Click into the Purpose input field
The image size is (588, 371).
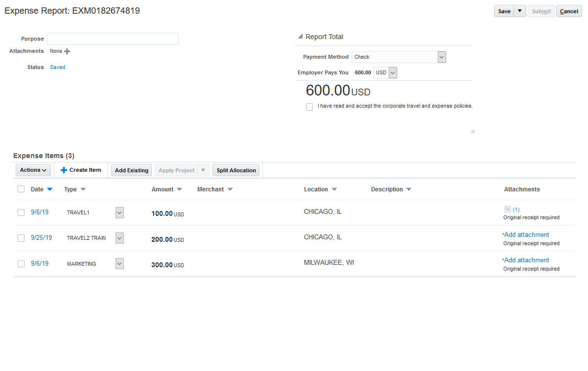[113, 39]
